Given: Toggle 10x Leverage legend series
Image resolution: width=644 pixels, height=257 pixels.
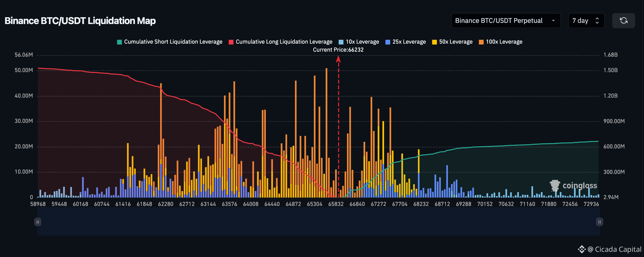Looking at the screenshot, I should click(359, 42).
